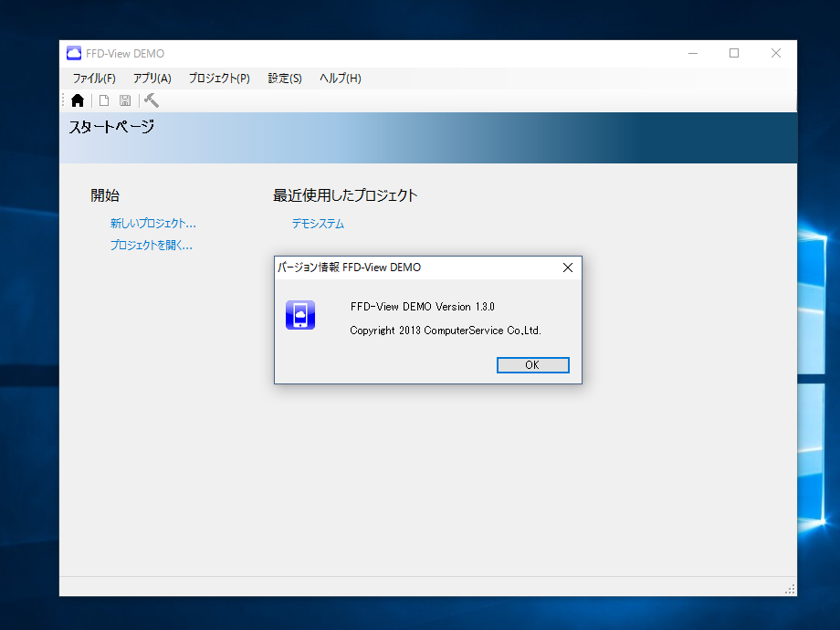
Task: Click the 開始 section heading
Action: [x=105, y=195]
